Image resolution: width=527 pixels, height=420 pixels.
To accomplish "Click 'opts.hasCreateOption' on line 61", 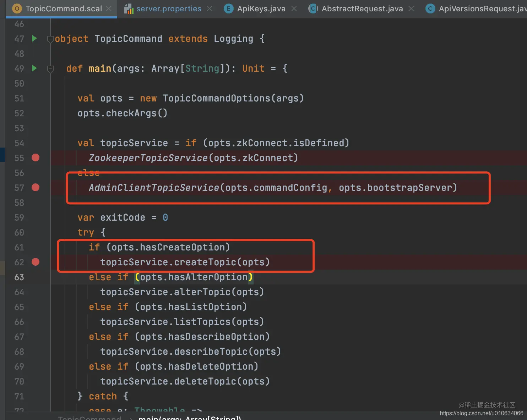I will coord(168,247).
